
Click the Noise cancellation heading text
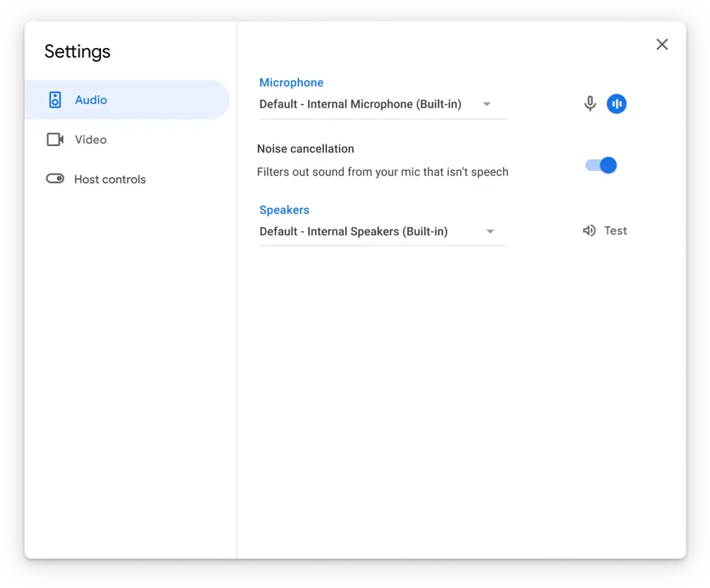click(306, 149)
